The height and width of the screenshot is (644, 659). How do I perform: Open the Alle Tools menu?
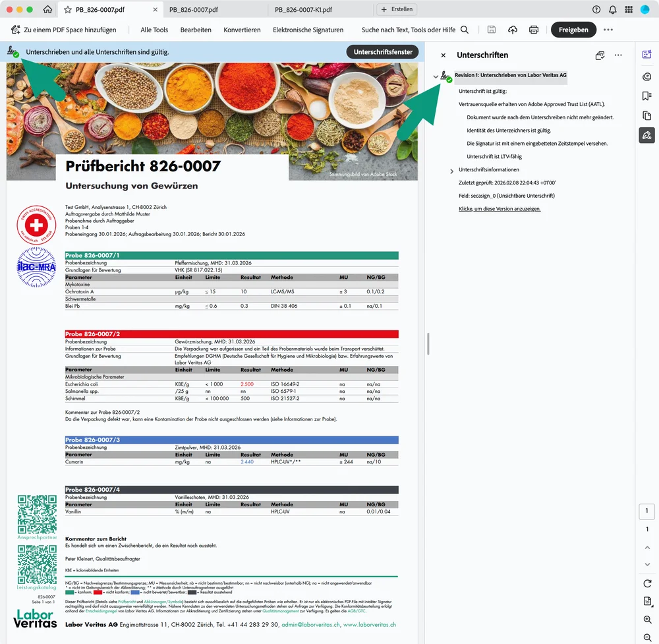click(x=154, y=30)
